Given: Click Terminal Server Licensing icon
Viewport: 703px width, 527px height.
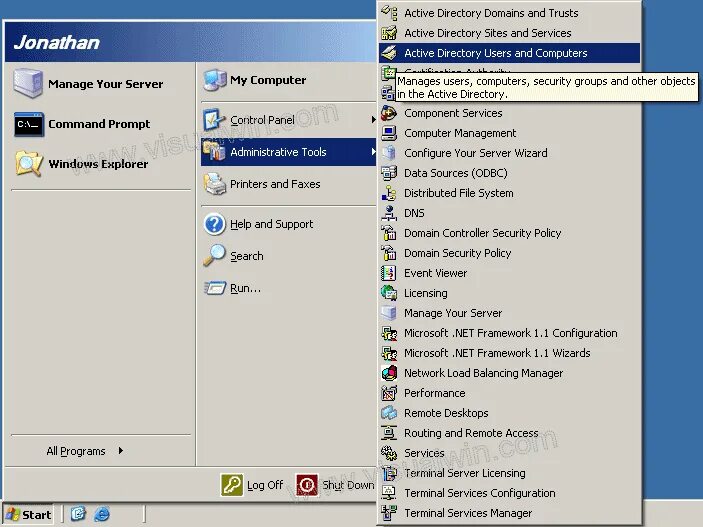Looking at the screenshot, I should [389, 473].
